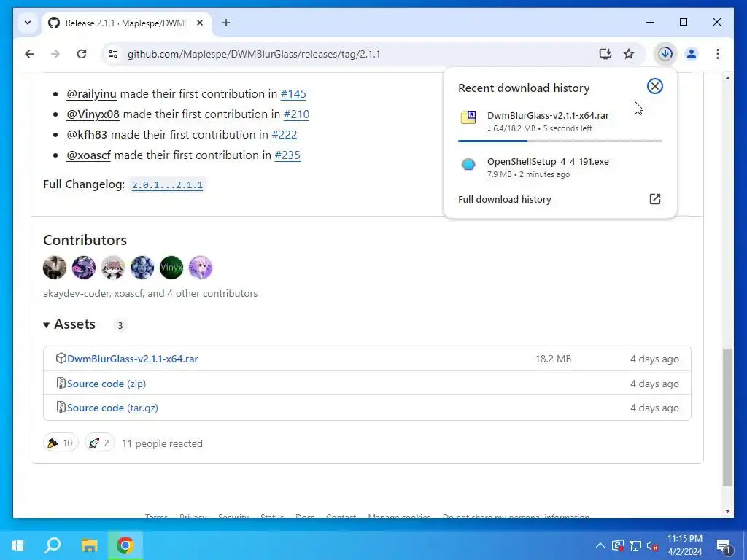Open the tab search dropdown arrow
The height and width of the screenshot is (560, 747).
pyautogui.click(x=28, y=23)
